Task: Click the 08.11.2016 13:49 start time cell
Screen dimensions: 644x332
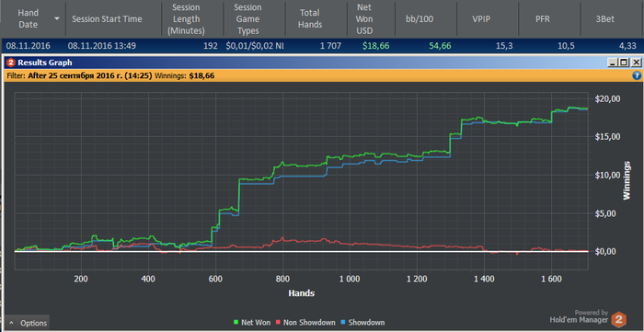Action: pos(102,46)
